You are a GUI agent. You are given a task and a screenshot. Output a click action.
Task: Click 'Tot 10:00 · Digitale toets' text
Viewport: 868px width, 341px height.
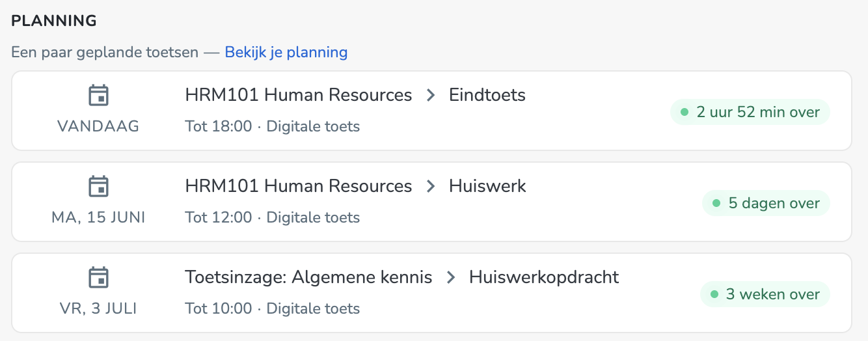[x=273, y=308]
